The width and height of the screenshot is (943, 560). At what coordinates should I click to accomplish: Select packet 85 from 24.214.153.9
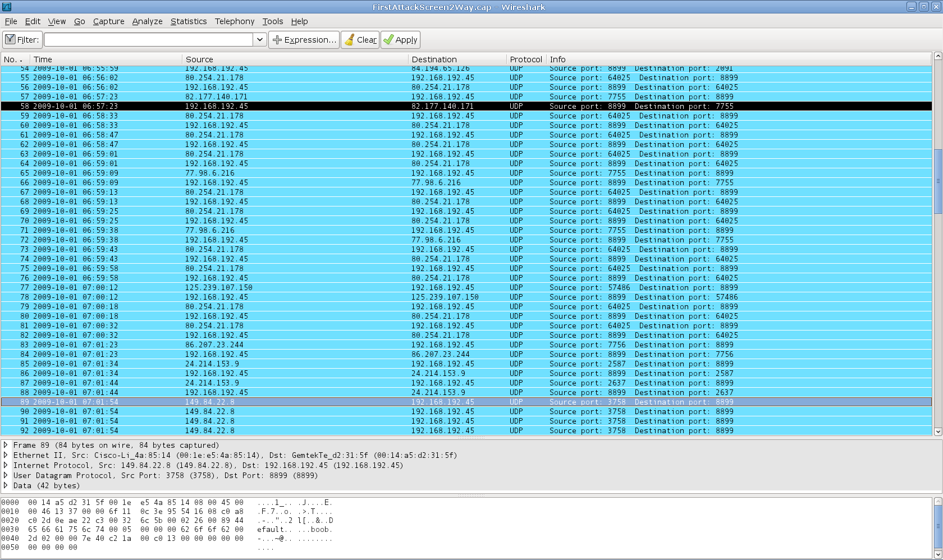coord(466,364)
